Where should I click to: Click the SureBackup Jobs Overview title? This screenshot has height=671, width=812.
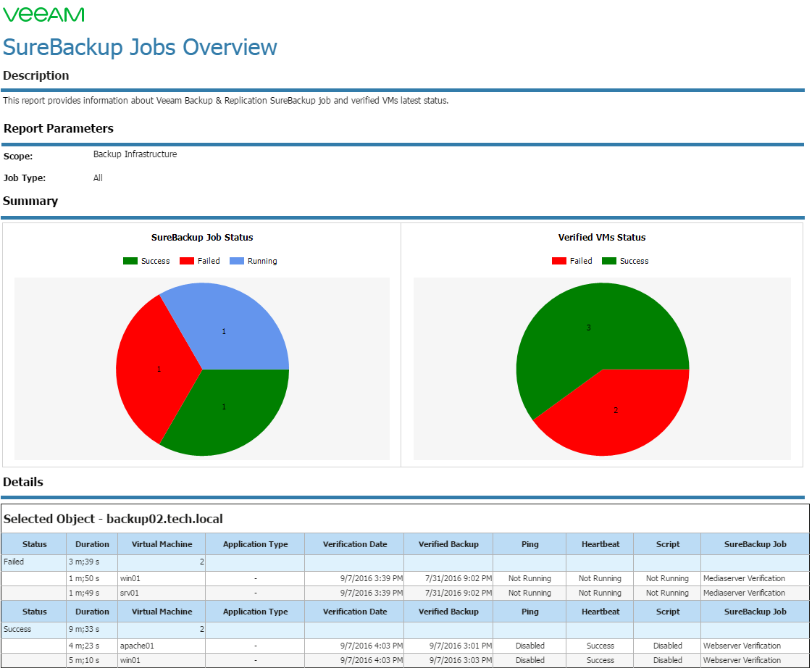[x=140, y=47]
